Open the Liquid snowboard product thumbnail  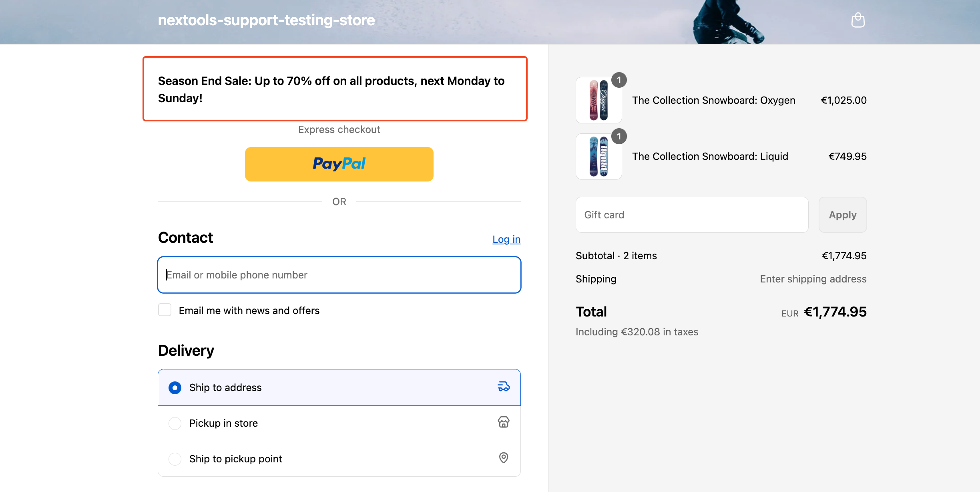tap(598, 156)
